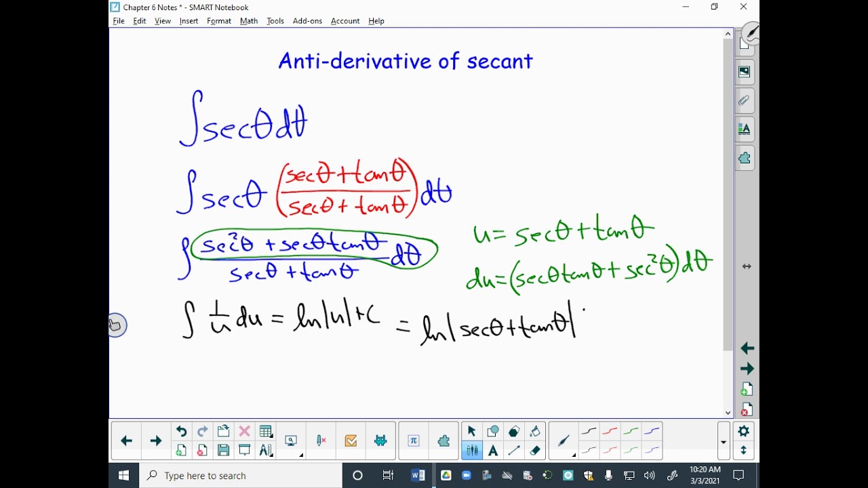Move toolbar with the up-down arrow icon
The width and height of the screenshot is (868, 488).
[x=743, y=450]
